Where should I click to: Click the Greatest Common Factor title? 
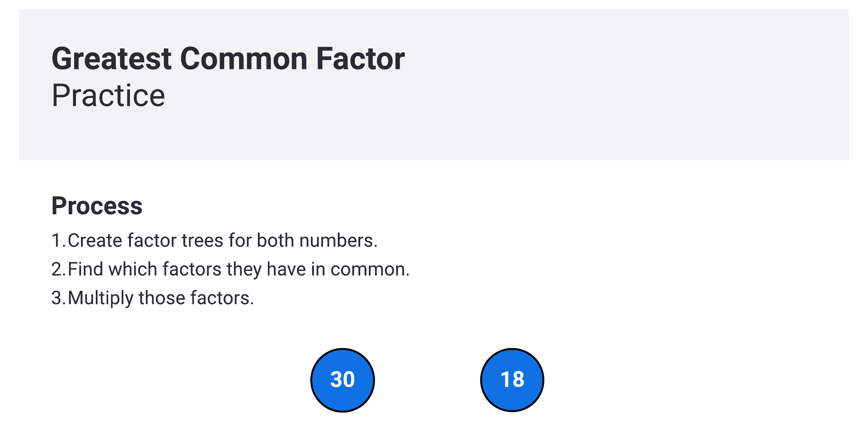tap(228, 59)
